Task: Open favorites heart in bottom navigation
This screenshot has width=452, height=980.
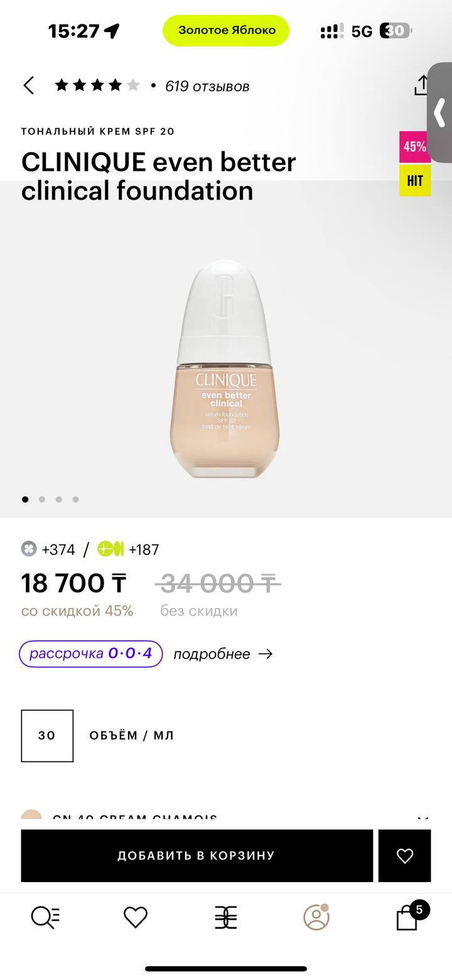Action: [x=135, y=918]
